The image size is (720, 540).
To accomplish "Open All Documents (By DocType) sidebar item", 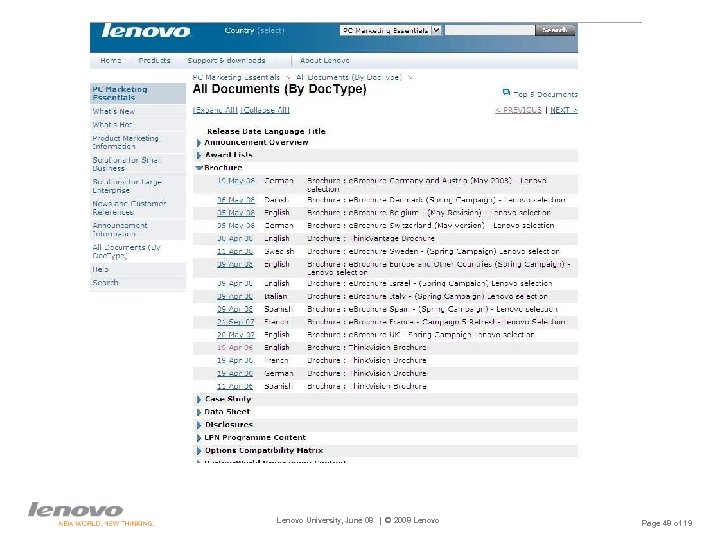I will (x=126, y=251).
